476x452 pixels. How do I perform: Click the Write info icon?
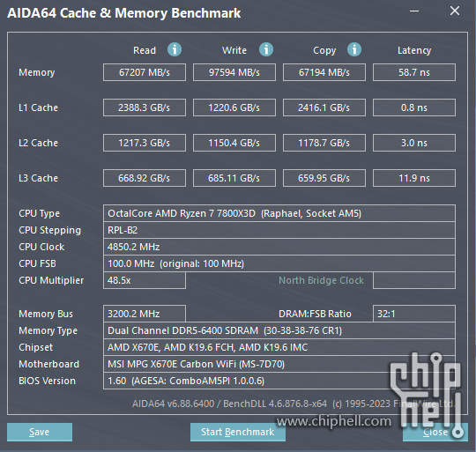pyautogui.click(x=266, y=49)
